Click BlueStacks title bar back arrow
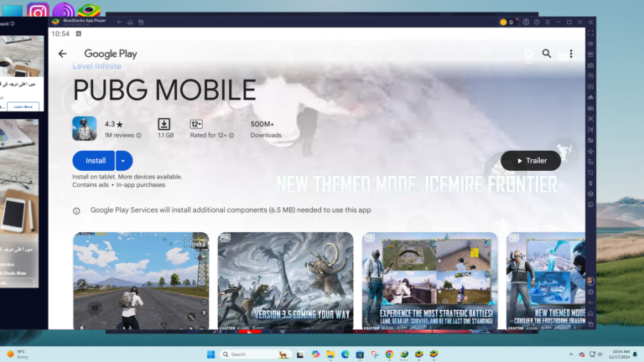 tap(120, 22)
